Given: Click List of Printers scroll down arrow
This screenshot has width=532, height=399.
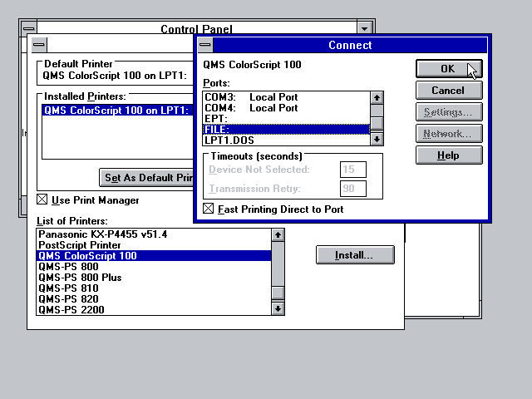Looking at the screenshot, I should pyautogui.click(x=278, y=308).
